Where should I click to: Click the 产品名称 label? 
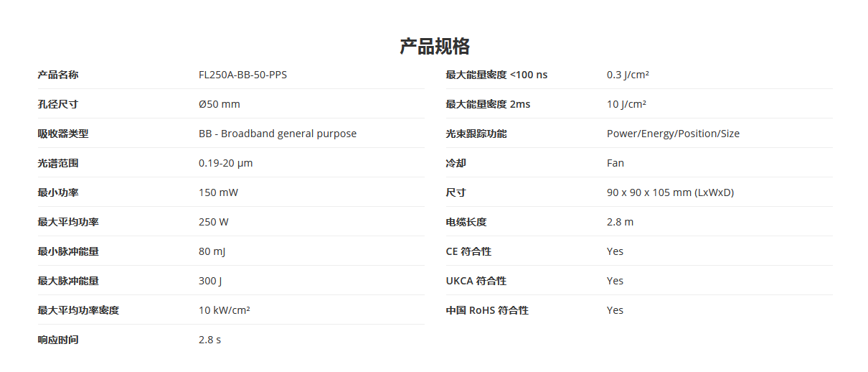tap(58, 75)
